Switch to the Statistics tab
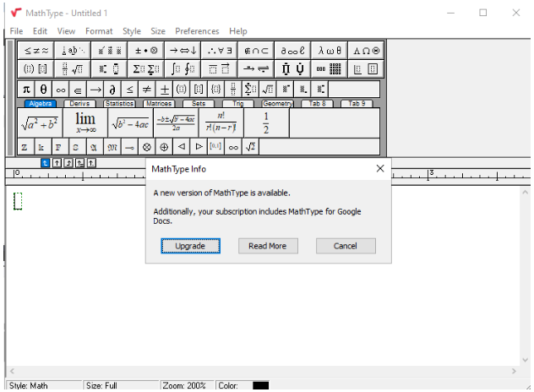The height and width of the screenshot is (392, 534). coord(119,104)
